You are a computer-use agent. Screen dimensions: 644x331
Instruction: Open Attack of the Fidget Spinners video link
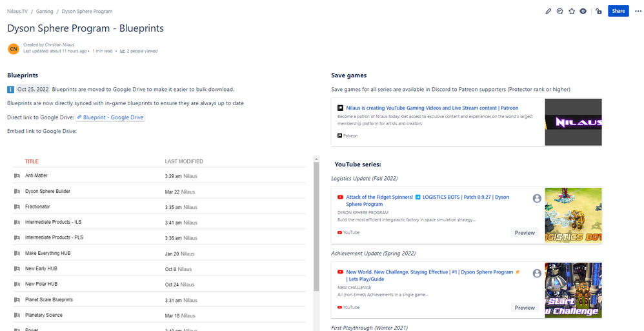(x=428, y=201)
